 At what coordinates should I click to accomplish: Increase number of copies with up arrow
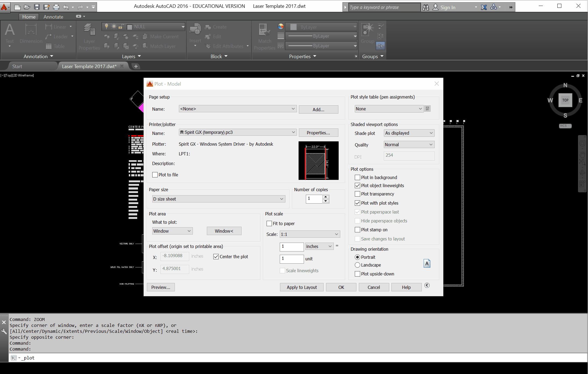(326, 197)
